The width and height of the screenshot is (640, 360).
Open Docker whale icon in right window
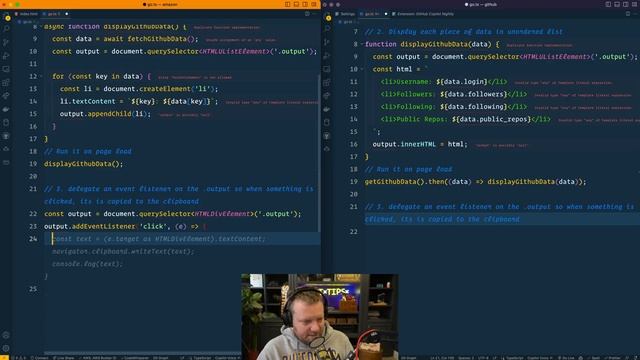point(327,109)
